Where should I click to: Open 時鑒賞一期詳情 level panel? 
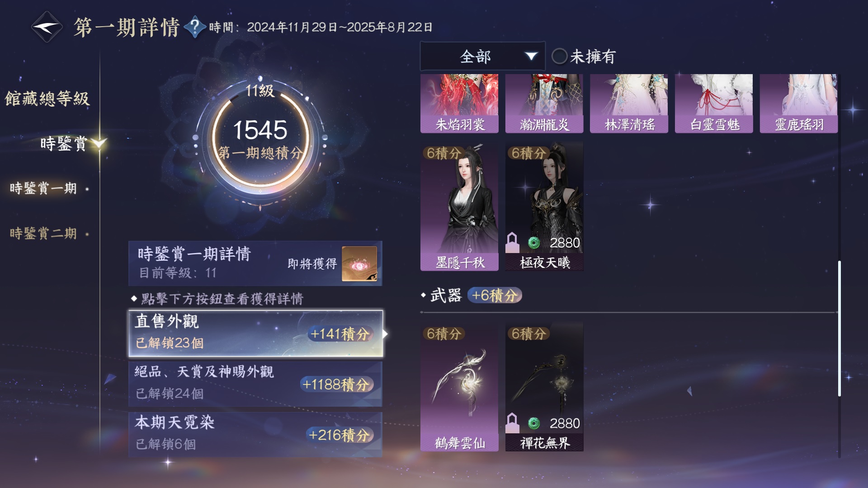(x=255, y=263)
